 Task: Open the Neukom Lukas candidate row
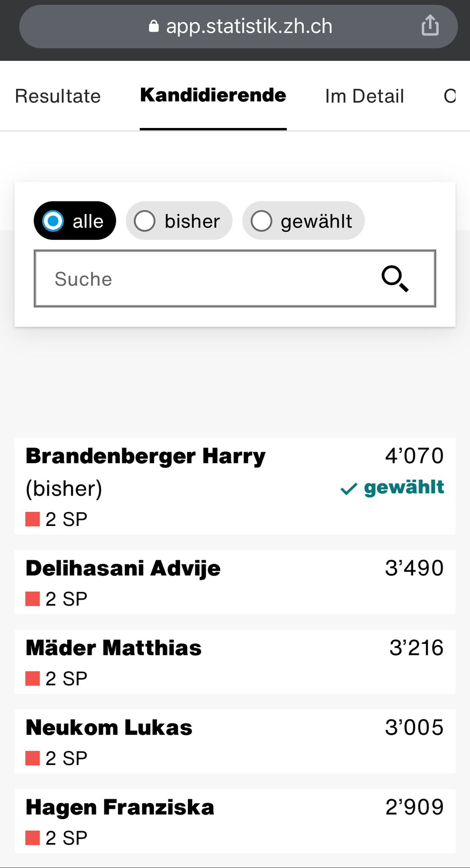pos(109,728)
